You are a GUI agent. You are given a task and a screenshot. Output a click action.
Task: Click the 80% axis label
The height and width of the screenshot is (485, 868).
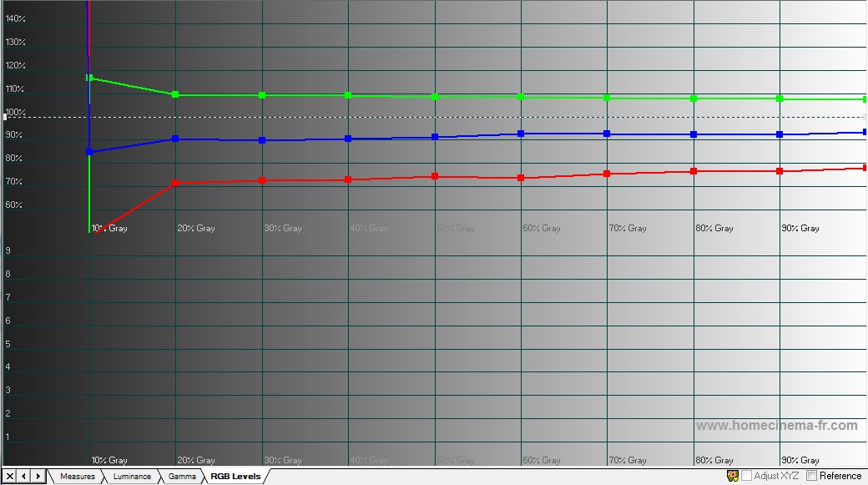14,159
